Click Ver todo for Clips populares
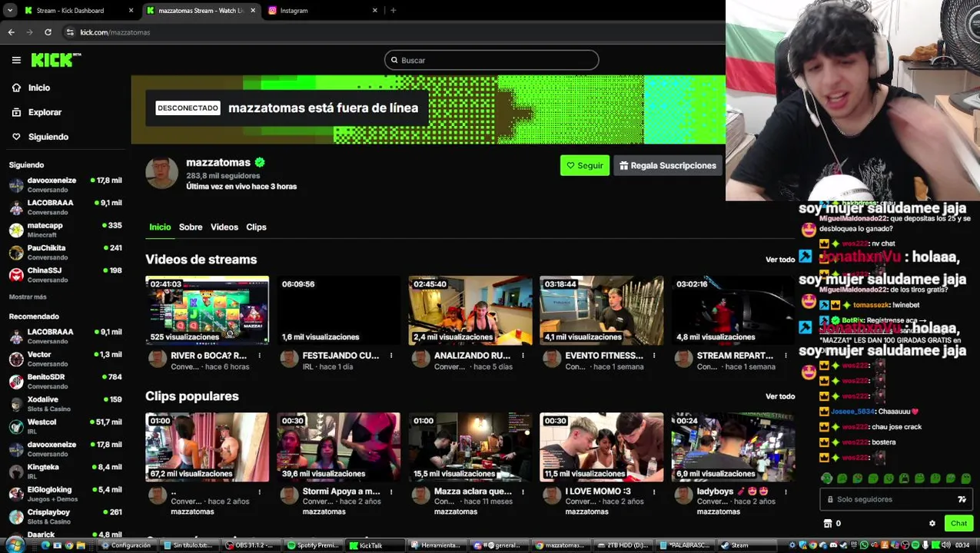 pos(780,396)
